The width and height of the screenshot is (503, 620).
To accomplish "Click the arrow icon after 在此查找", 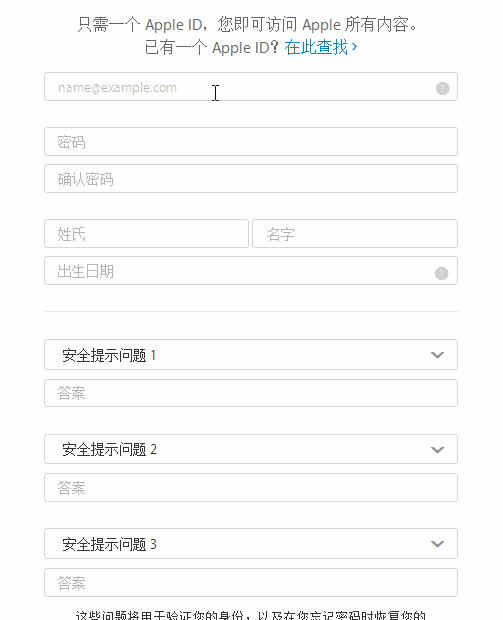I will [354, 47].
